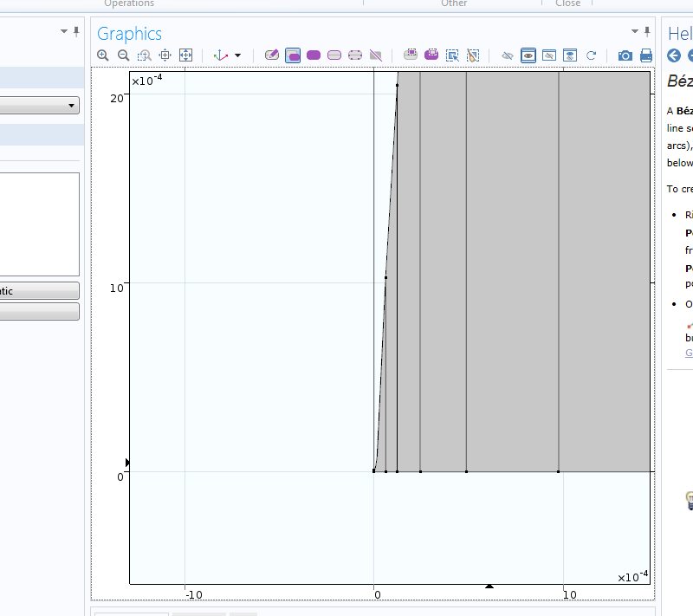693x616 pixels.
Task: Expand the combo box in the left settings panel
Action: tap(71, 106)
